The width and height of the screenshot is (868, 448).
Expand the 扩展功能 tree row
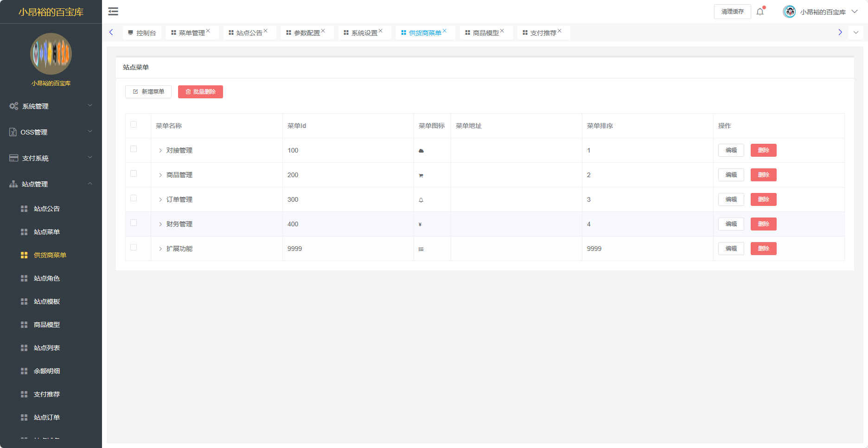pyautogui.click(x=160, y=249)
